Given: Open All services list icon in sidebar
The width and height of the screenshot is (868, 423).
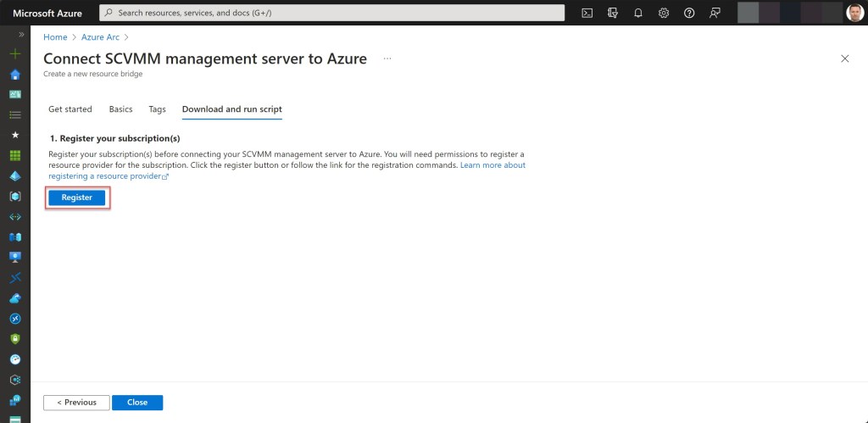Looking at the screenshot, I should coord(14,114).
